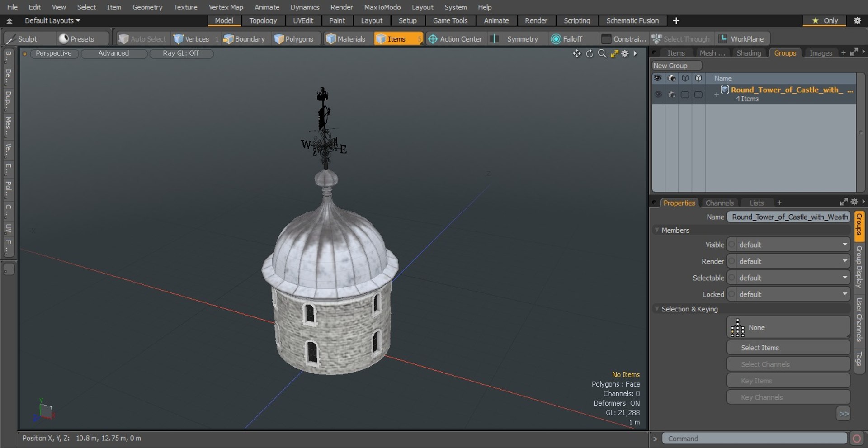This screenshot has width=868, height=448.
Task: Toggle lock box of Round_Tower group
Action: point(698,94)
